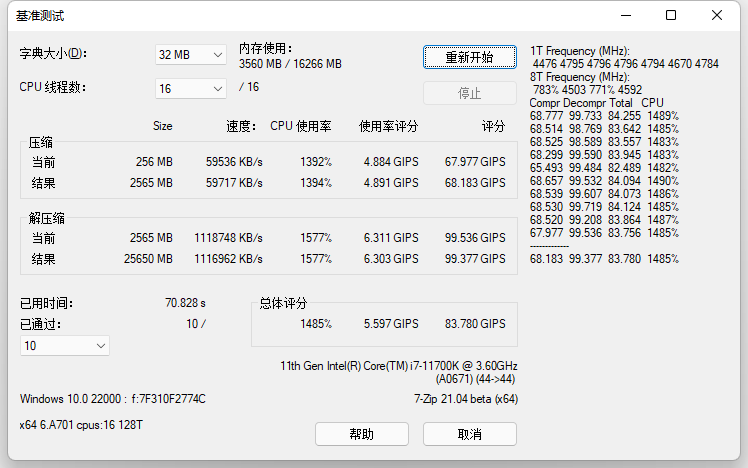Click the 内存使用 memory usage text
The width and height of the screenshot is (748, 468).
(264, 48)
